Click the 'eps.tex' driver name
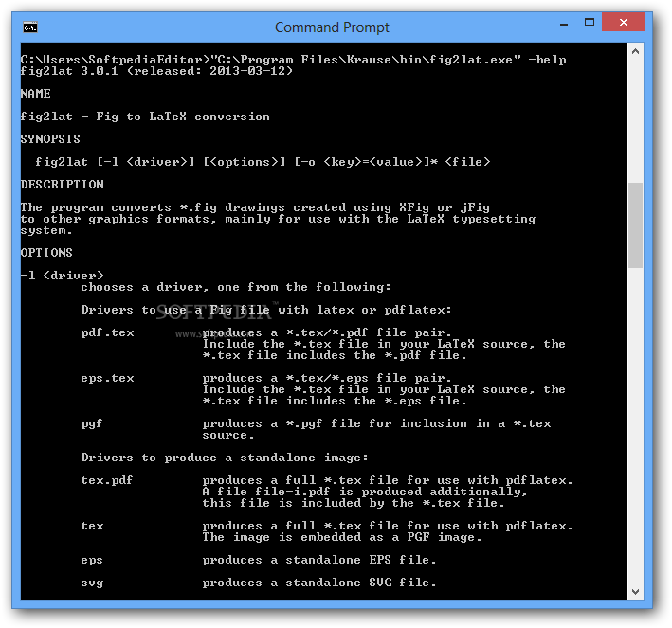The width and height of the screenshot is (672, 628). coord(107,378)
